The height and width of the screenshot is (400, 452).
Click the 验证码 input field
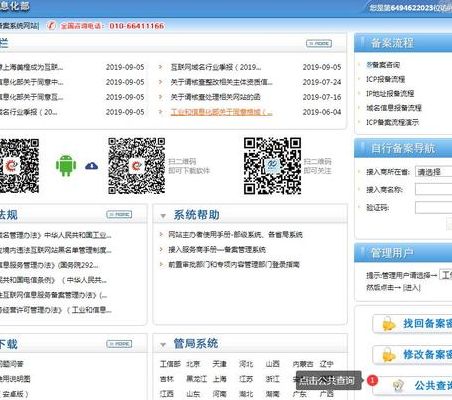coord(433,207)
